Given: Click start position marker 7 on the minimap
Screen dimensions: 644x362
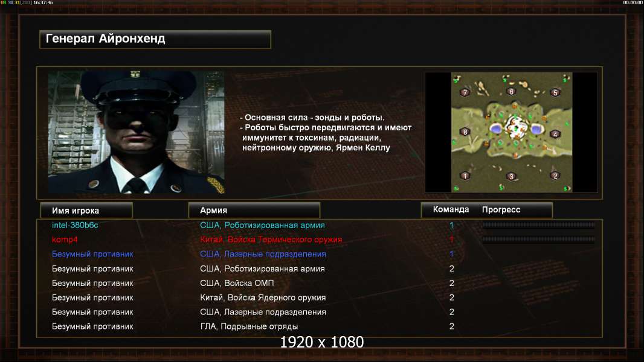Looking at the screenshot, I should [x=465, y=92].
